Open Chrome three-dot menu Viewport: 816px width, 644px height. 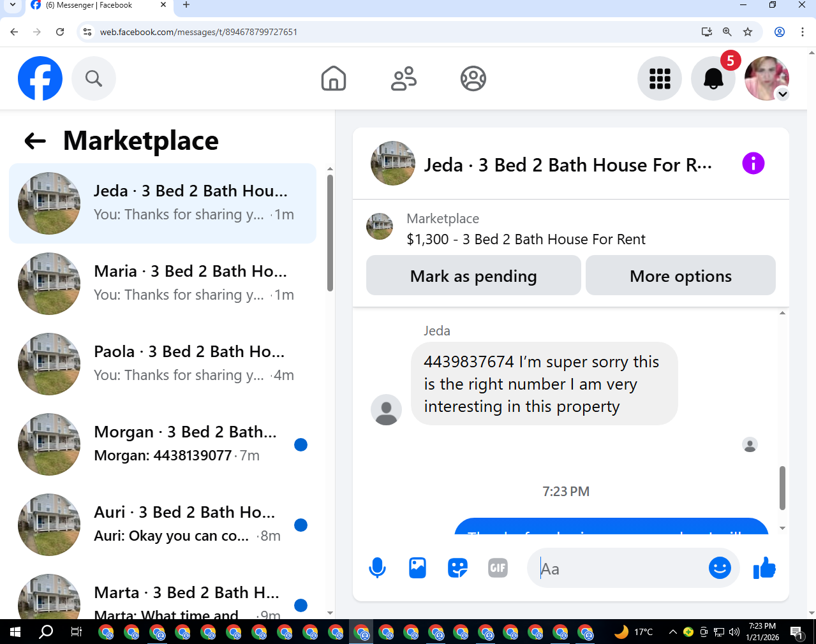coord(803,32)
